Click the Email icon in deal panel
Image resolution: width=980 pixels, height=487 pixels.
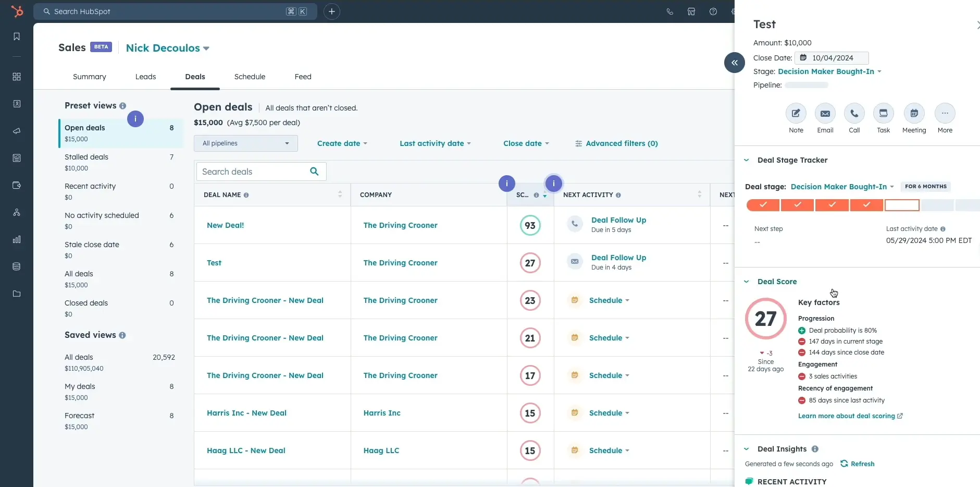click(825, 113)
